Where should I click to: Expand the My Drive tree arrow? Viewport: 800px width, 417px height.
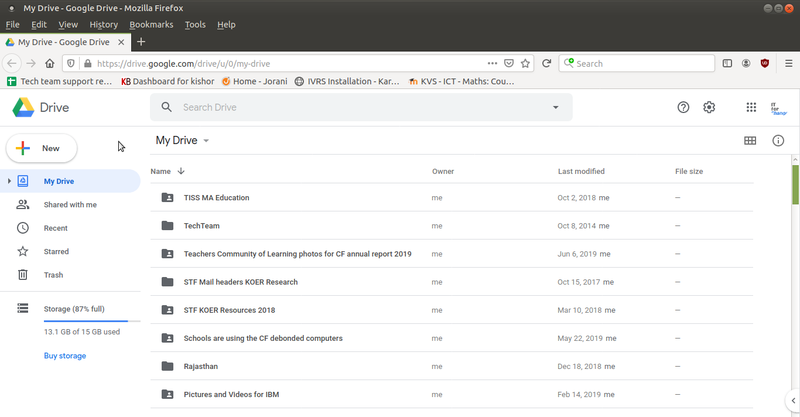9,181
